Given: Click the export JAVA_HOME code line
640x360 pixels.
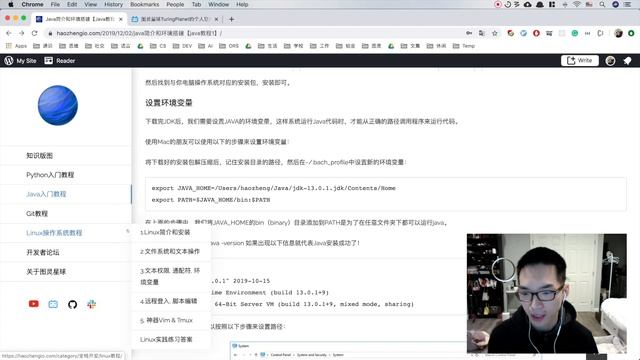Looking at the screenshot, I should (273, 188).
